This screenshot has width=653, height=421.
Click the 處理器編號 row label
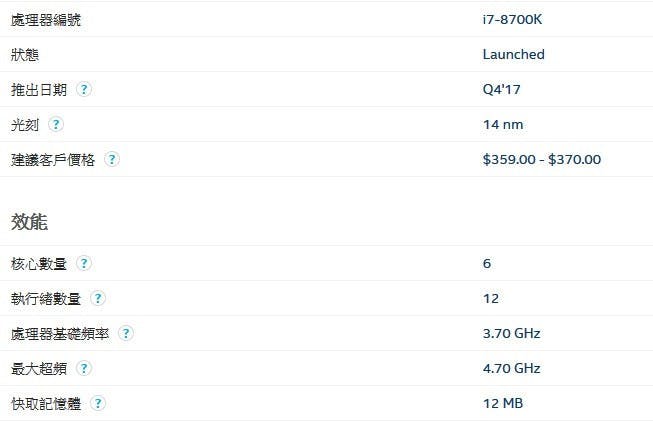click(46, 20)
